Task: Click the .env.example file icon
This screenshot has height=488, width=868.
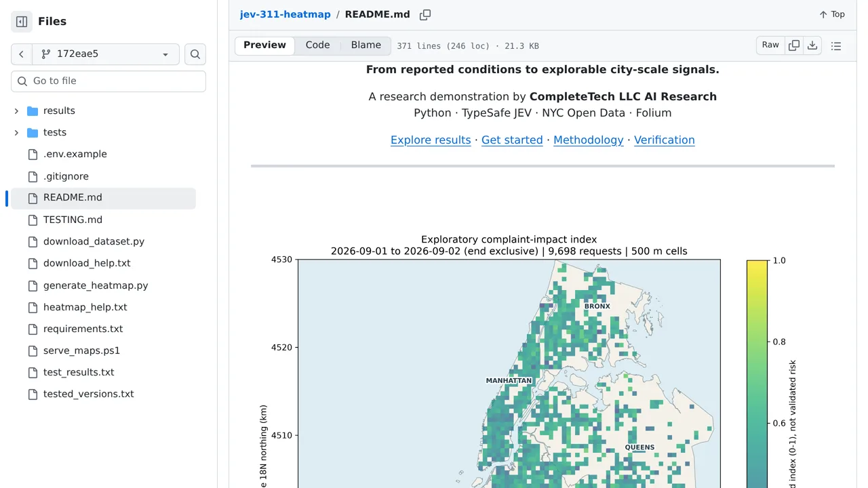Action: point(33,155)
